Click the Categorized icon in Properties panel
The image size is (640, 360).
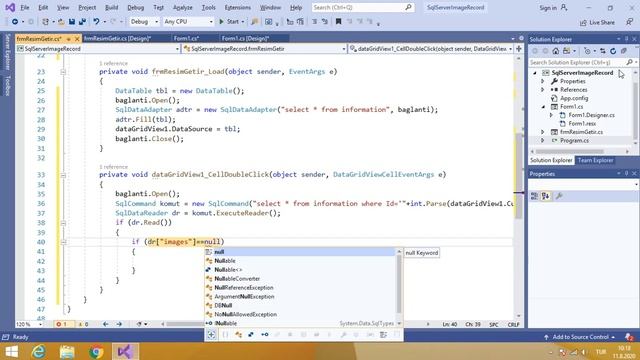point(534,196)
